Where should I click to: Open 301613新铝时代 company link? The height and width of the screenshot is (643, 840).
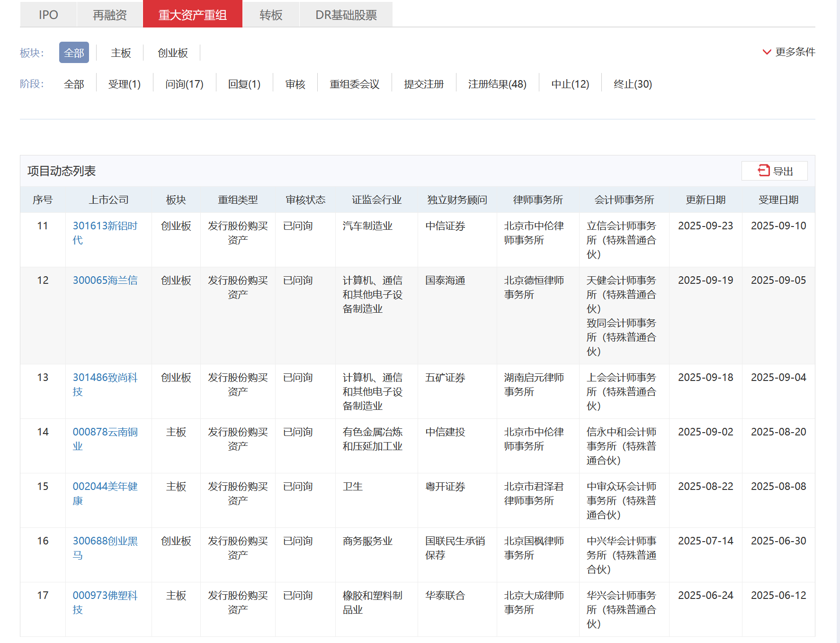pos(105,226)
